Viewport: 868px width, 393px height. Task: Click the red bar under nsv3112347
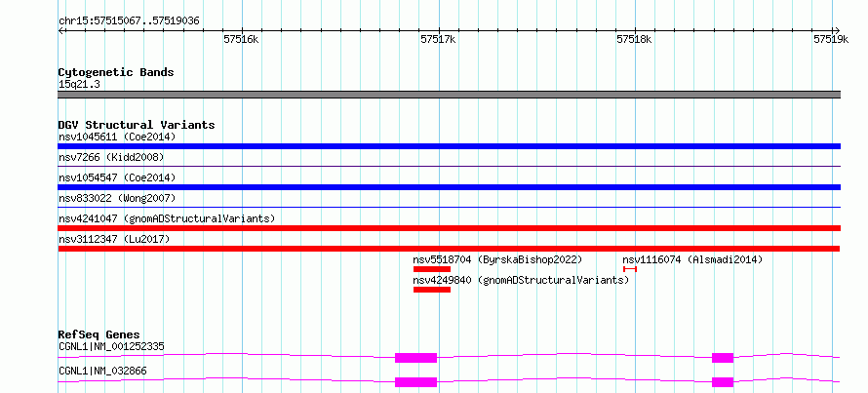(449, 249)
